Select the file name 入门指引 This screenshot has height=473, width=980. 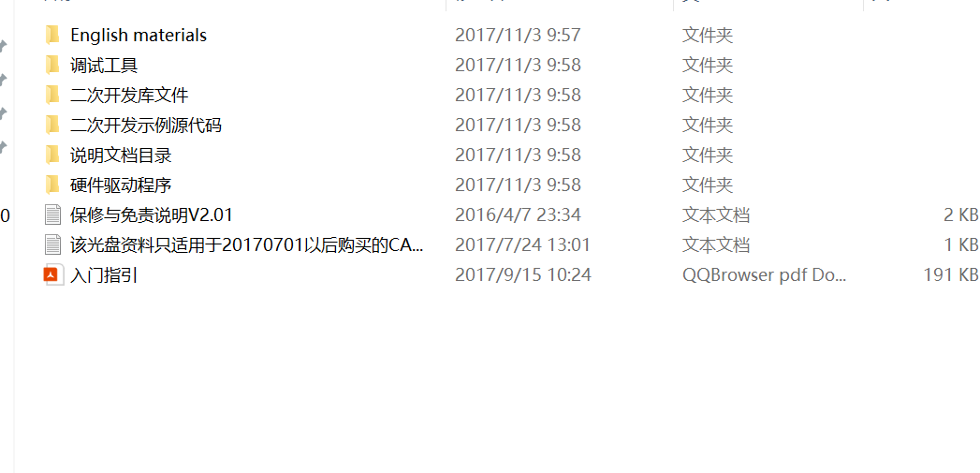[104, 275]
